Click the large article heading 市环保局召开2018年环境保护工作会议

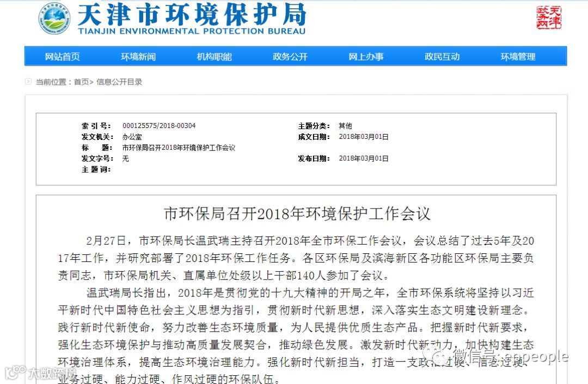coord(297,214)
